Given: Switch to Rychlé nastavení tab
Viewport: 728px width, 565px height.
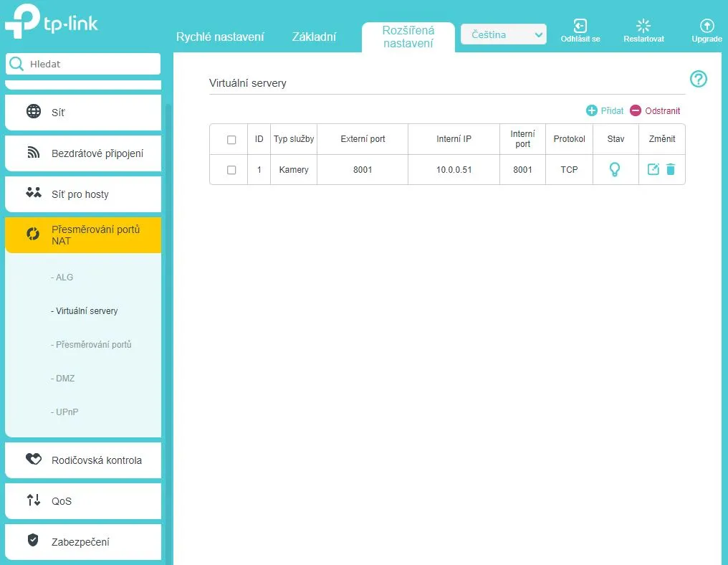Looking at the screenshot, I should pyautogui.click(x=220, y=37).
